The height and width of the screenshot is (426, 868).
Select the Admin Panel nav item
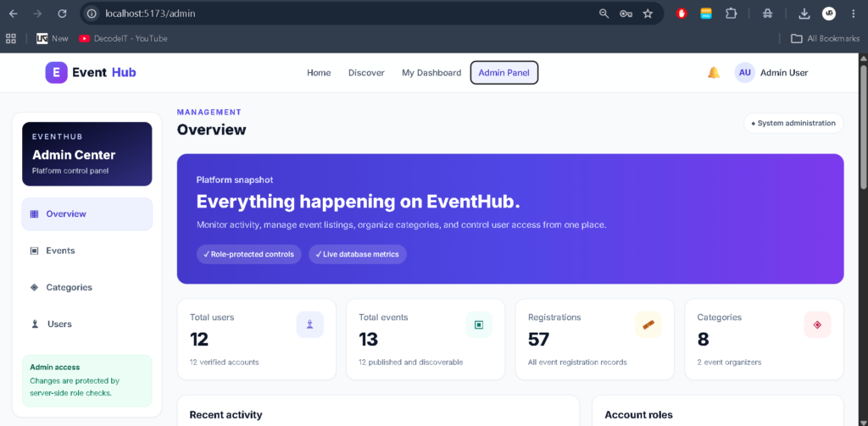[x=504, y=73]
